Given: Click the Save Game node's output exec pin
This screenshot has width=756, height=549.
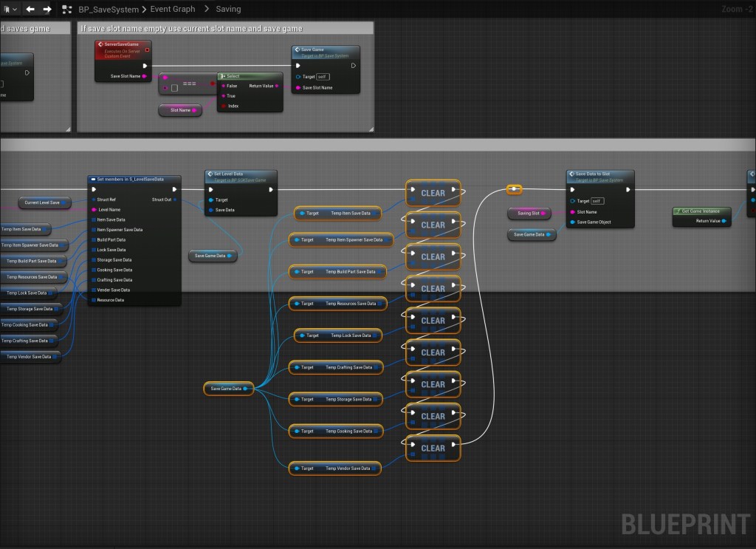Looking at the screenshot, I should pos(353,65).
